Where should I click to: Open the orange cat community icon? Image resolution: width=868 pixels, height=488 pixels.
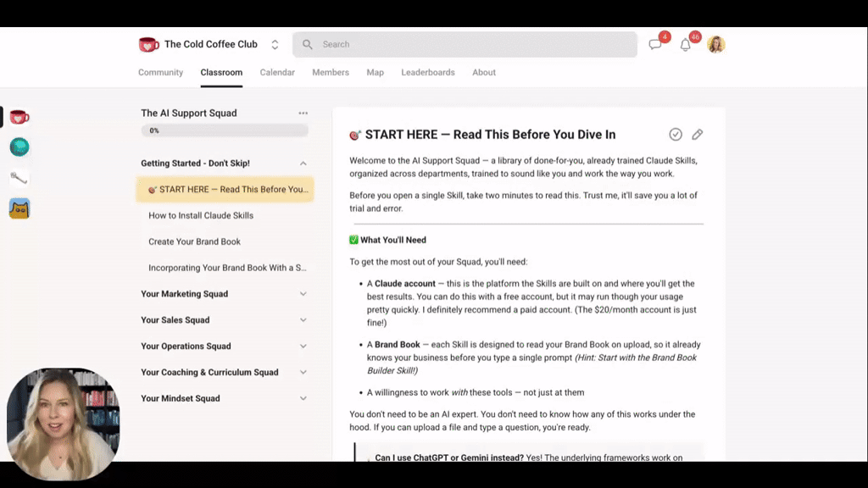[x=19, y=208]
